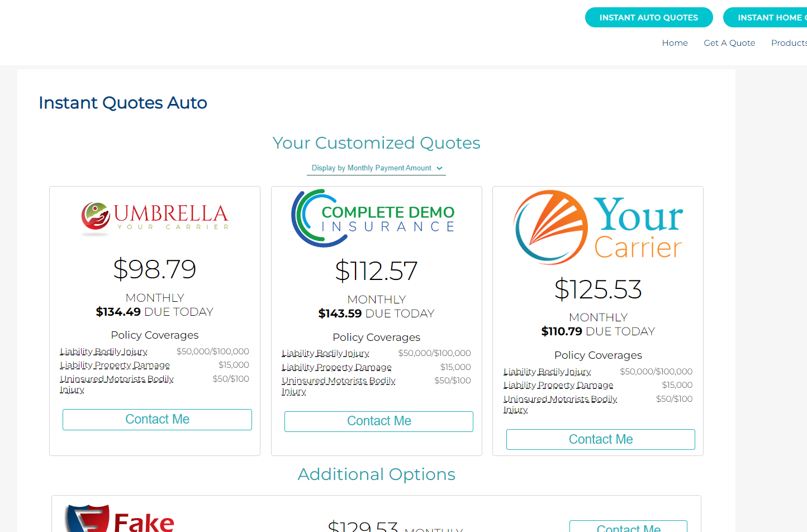Click Liability Bodily Injury in Your Carrier card

pos(547,372)
